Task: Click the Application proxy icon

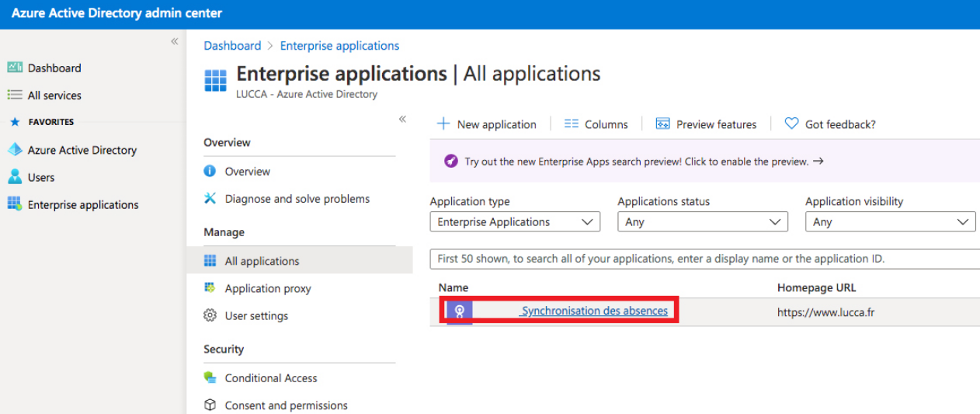Action: pyautogui.click(x=210, y=288)
